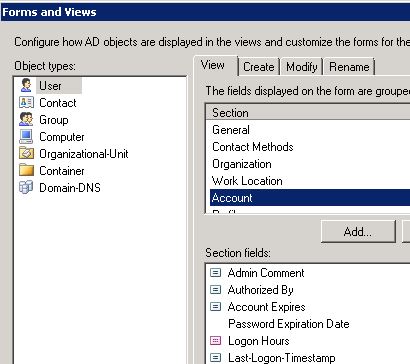Select the Authorized By field
Screen dimensions: 410x364
pos(261,290)
